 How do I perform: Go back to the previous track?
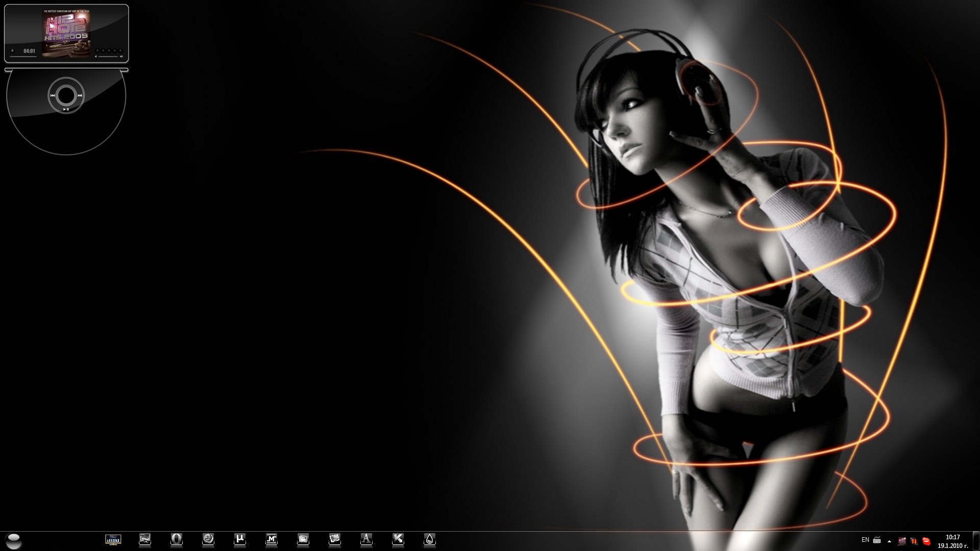coord(52,95)
